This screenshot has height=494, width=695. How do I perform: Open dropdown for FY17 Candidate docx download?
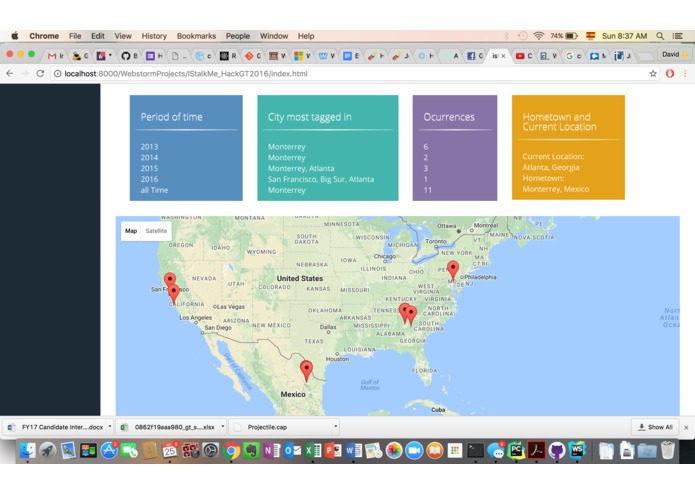(x=110, y=427)
